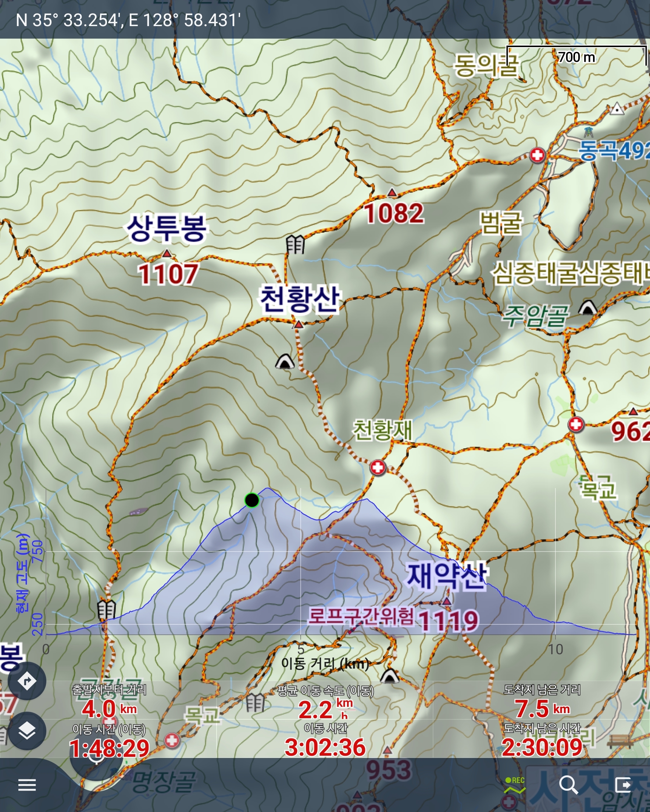Select the 962 peak triangle
Screen dimensions: 650x812
point(633,411)
